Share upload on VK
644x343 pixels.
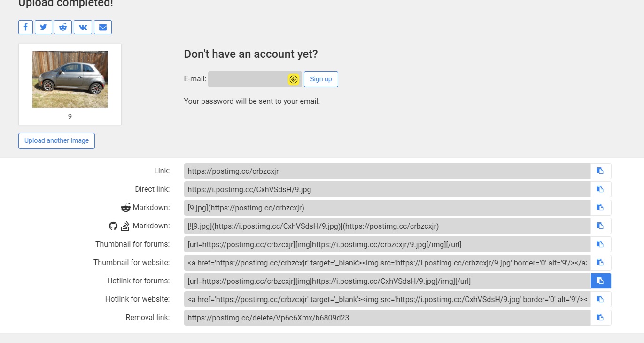coord(83,27)
